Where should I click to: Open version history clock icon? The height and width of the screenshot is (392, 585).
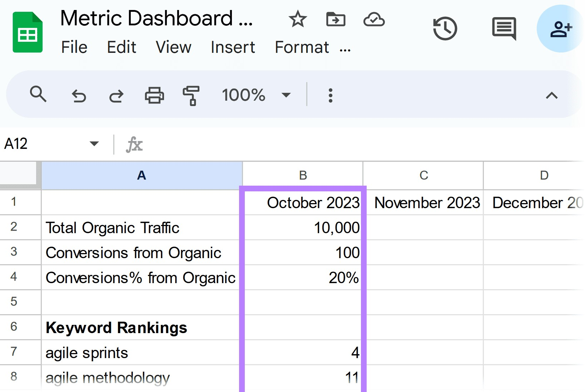tap(445, 28)
